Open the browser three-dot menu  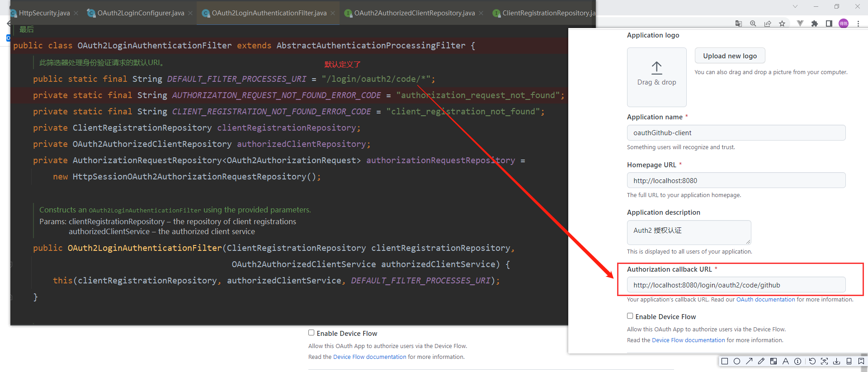[858, 24]
